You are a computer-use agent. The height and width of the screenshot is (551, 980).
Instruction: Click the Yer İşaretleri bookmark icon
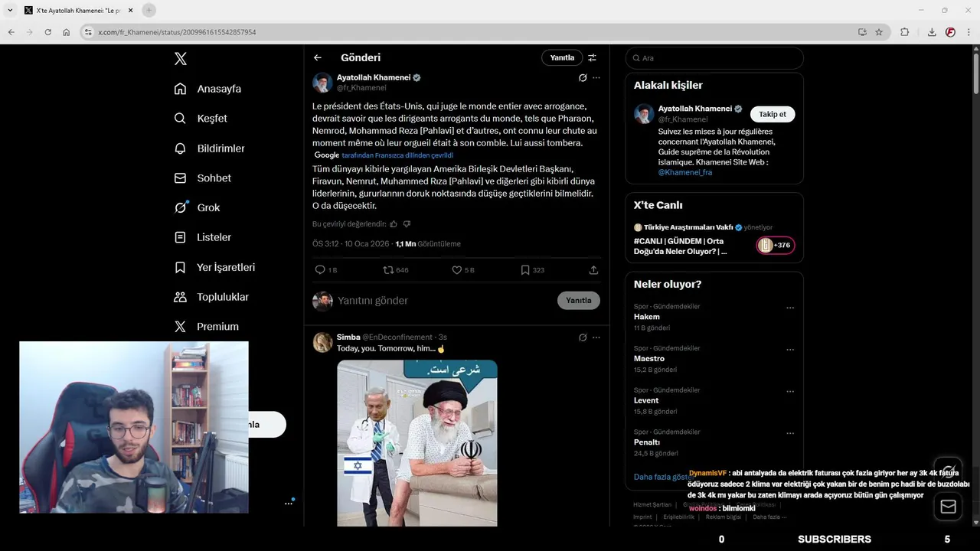tap(180, 267)
